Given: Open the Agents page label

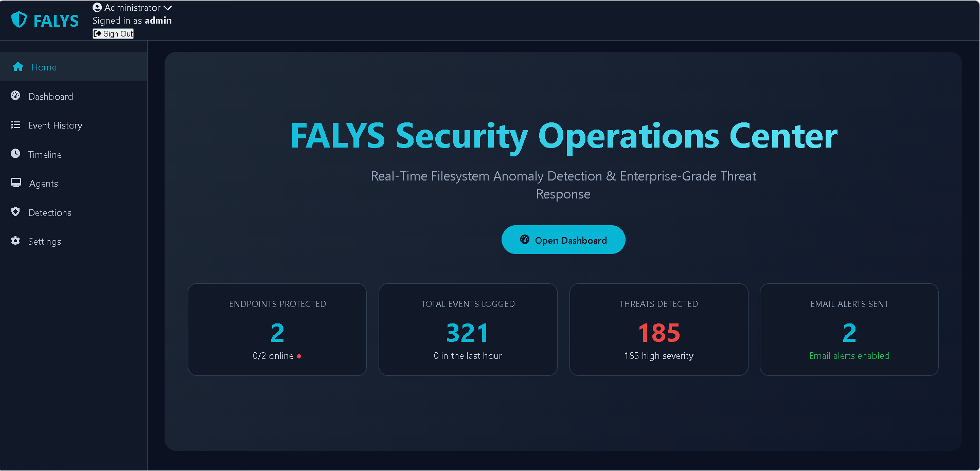Looking at the screenshot, I should tap(44, 184).
